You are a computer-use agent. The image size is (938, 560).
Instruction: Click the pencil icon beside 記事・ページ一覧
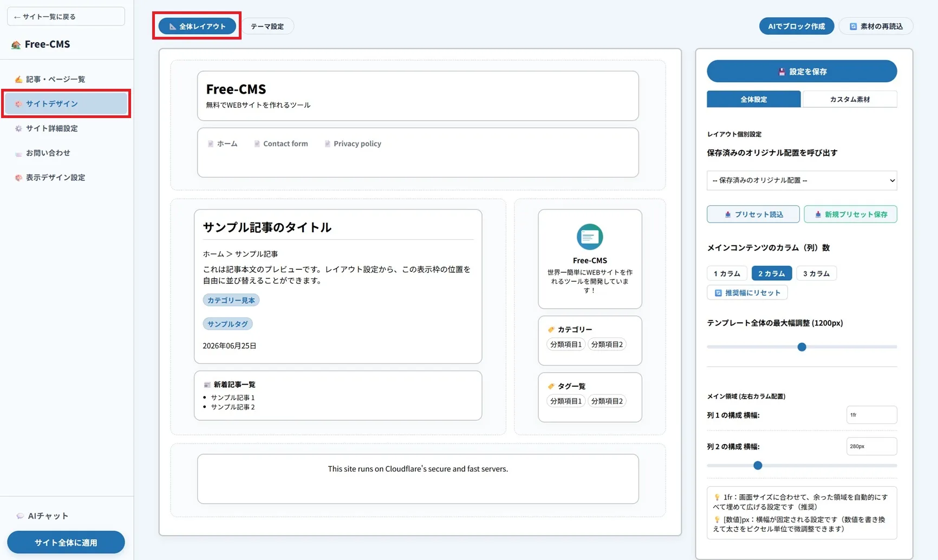coord(18,79)
